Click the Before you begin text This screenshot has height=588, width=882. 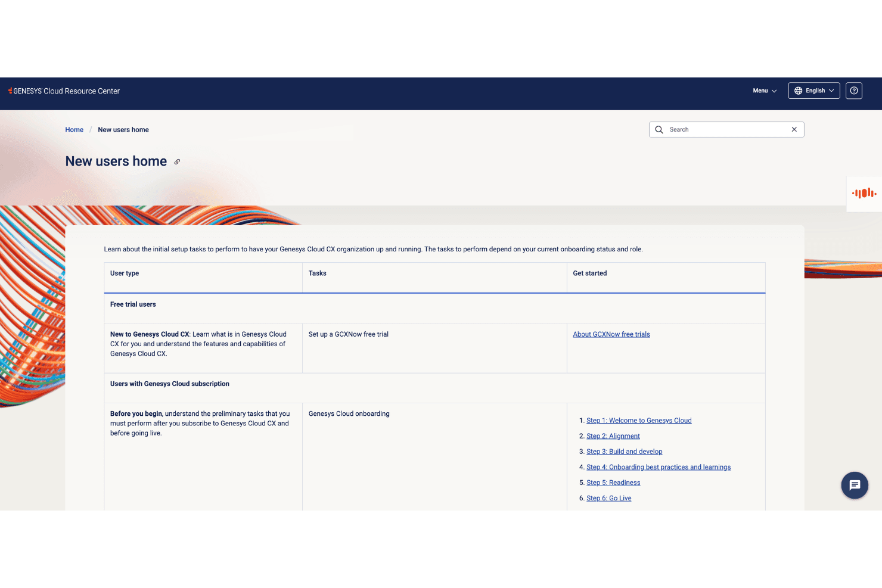click(136, 413)
